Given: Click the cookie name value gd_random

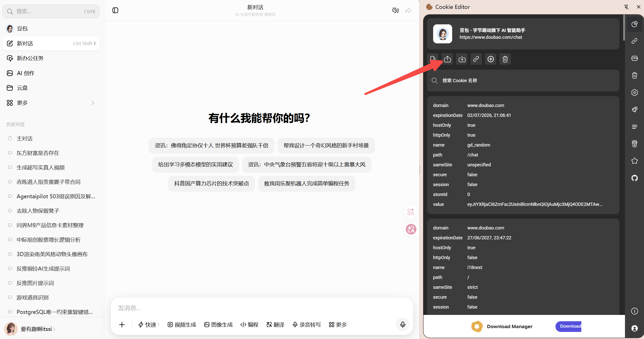Looking at the screenshot, I should [479, 145].
